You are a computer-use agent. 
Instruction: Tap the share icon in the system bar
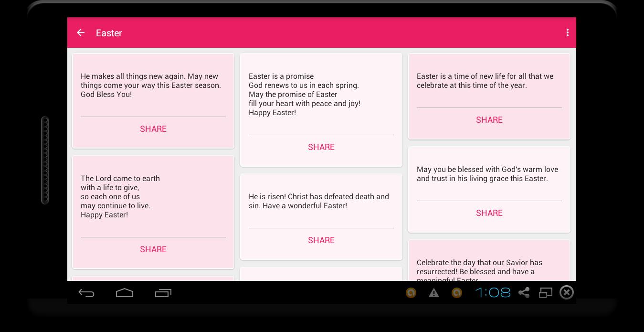pos(524,292)
